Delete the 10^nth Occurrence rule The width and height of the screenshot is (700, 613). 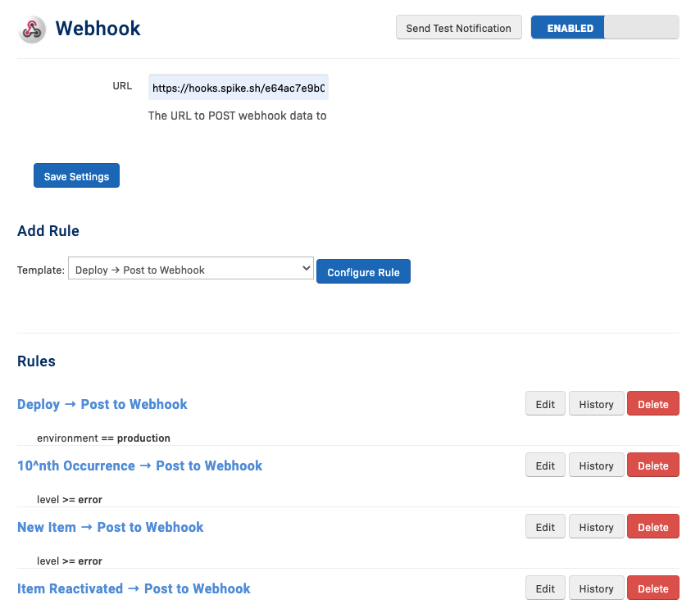pos(652,465)
